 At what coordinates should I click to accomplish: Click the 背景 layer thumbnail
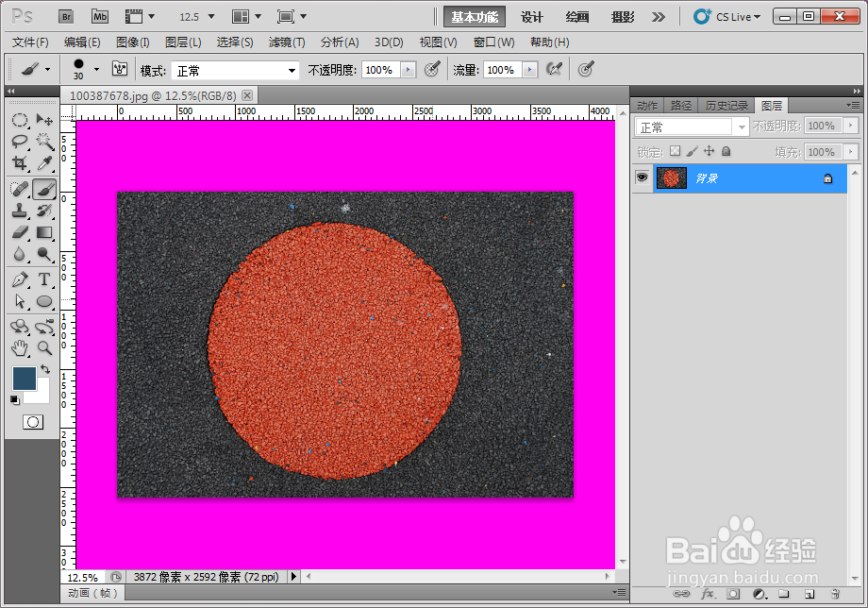pos(672,177)
